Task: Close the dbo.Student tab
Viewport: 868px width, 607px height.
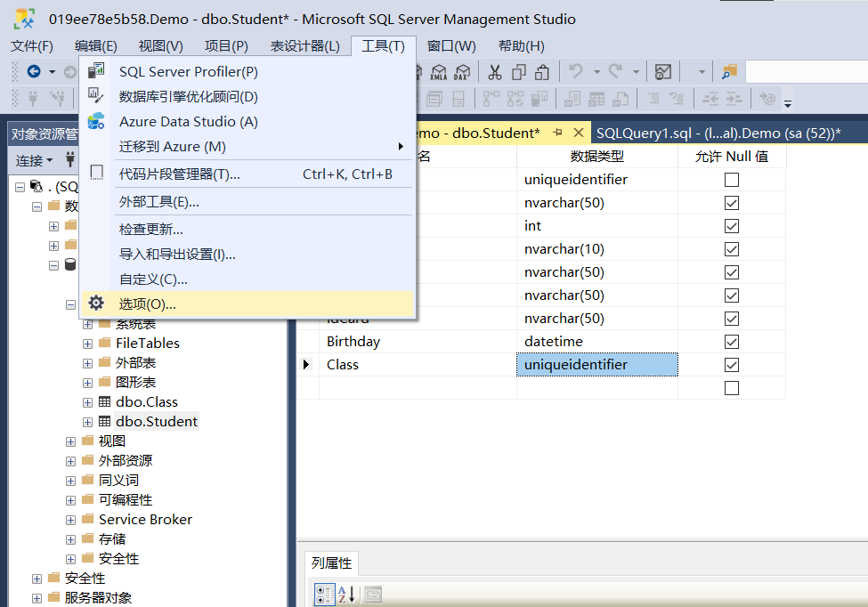Action: pyautogui.click(x=579, y=133)
